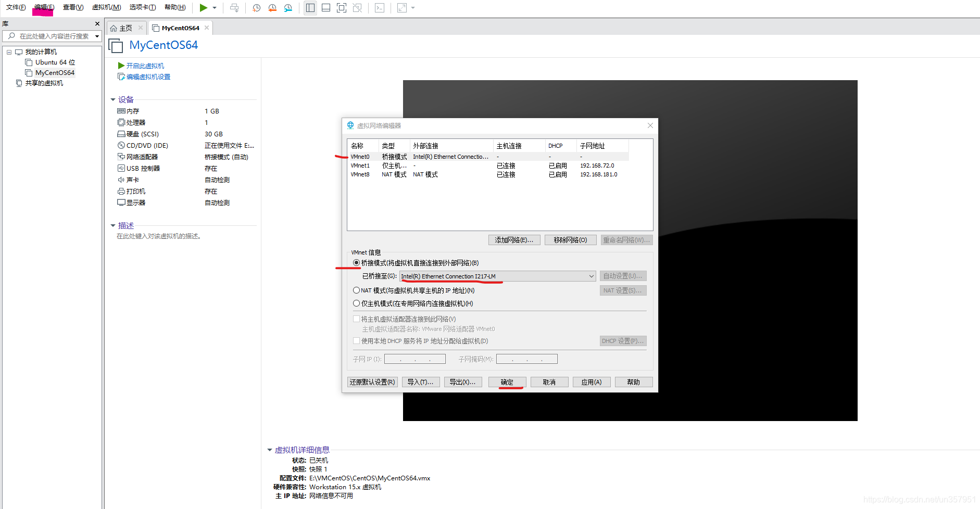
Task: Click the green power-on play icon
Action: click(204, 8)
